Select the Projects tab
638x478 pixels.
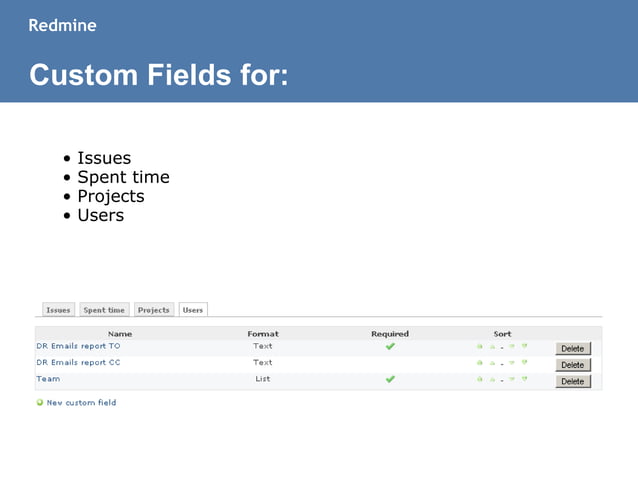point(154,310)
